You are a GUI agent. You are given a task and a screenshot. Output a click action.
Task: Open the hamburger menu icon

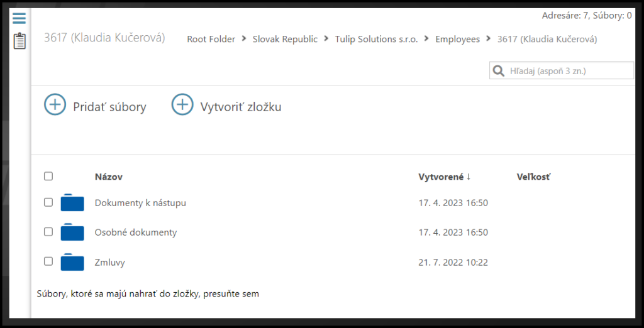tap(19, 18)
